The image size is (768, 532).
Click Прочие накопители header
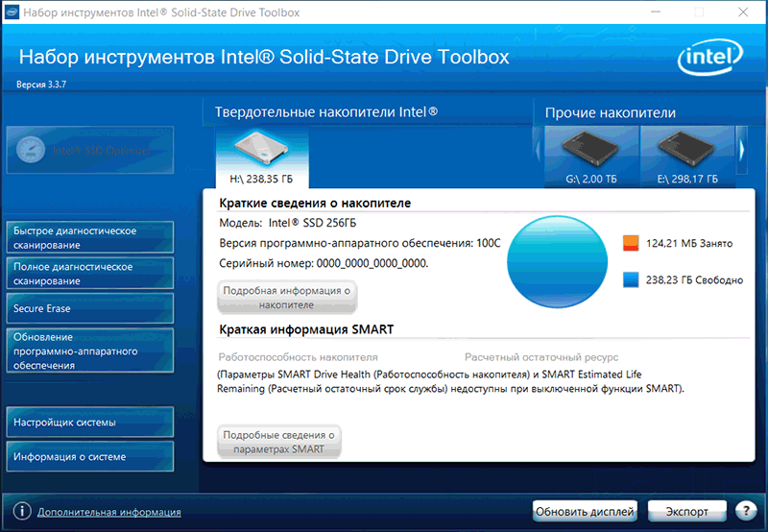(x=611, y=113)
